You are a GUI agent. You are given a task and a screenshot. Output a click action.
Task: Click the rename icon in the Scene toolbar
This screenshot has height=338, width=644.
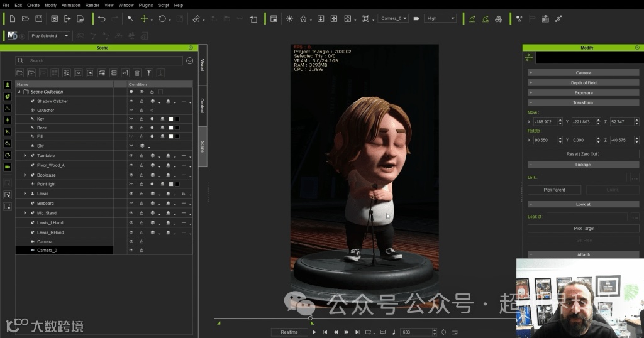click(x=125, y=73)
